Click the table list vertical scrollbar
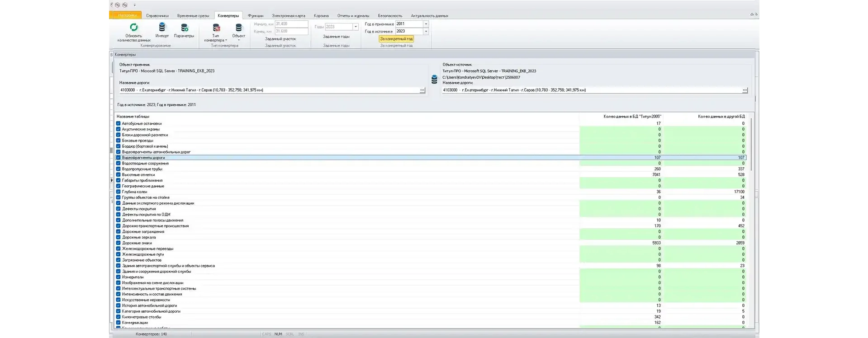The width and height of the screenshot is (868, 338). click(752, 145)
